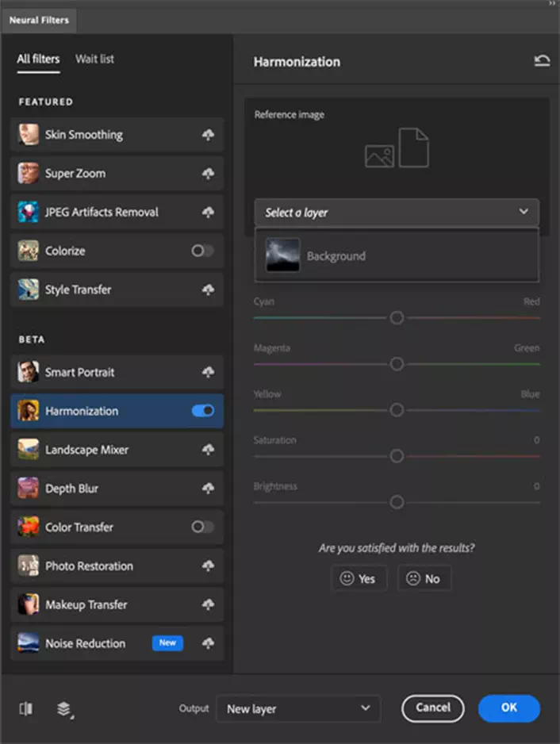Click the New badge on Noise Reduction
Viewport: 560px width, 744px height.
[x=167, y=643]
